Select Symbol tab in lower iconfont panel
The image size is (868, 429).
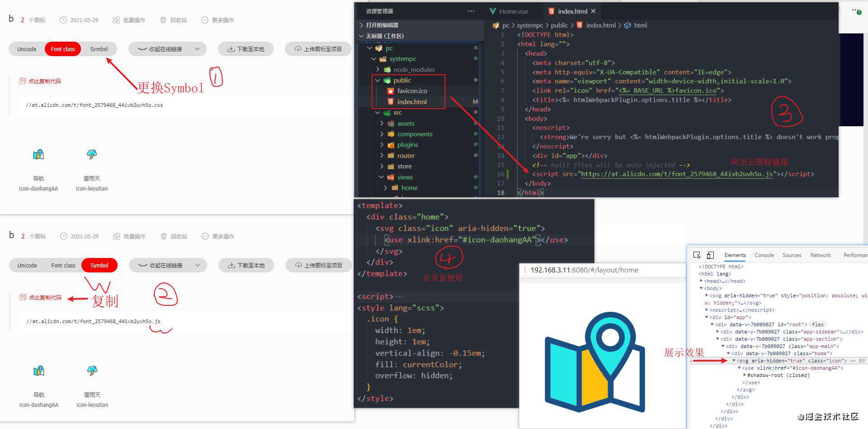click(x=100, y=265)
